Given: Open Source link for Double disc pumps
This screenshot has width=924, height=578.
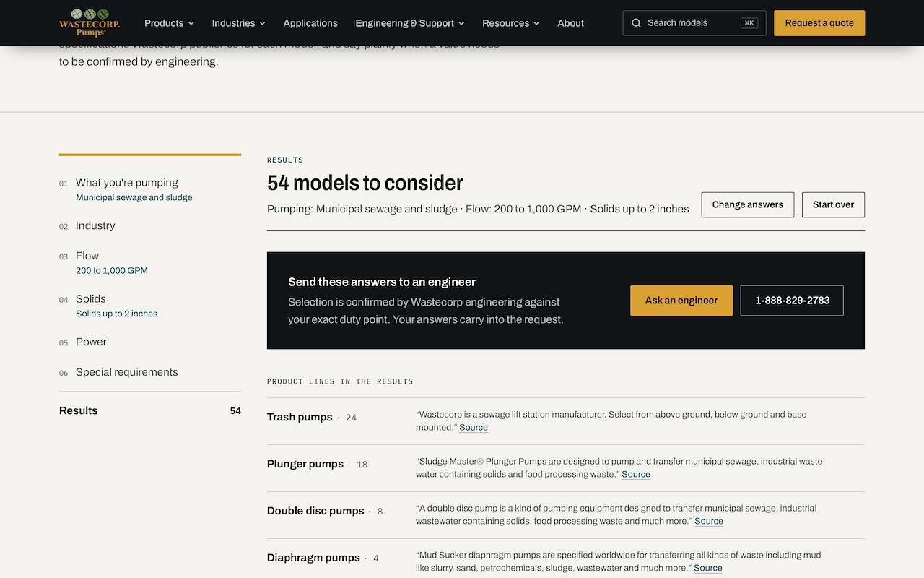Looking at the screenshot, I should (x=709, y=521).
